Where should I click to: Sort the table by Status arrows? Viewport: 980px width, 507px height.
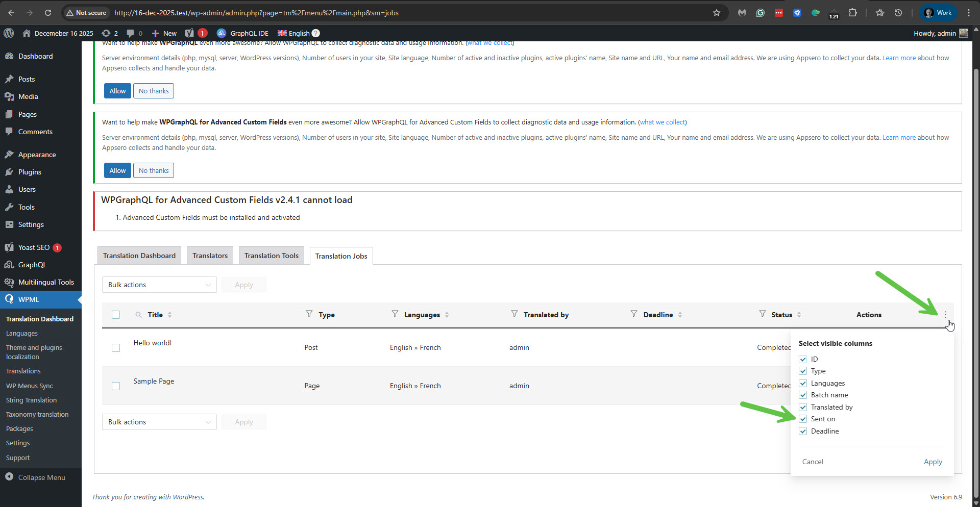tap(799, 315)
